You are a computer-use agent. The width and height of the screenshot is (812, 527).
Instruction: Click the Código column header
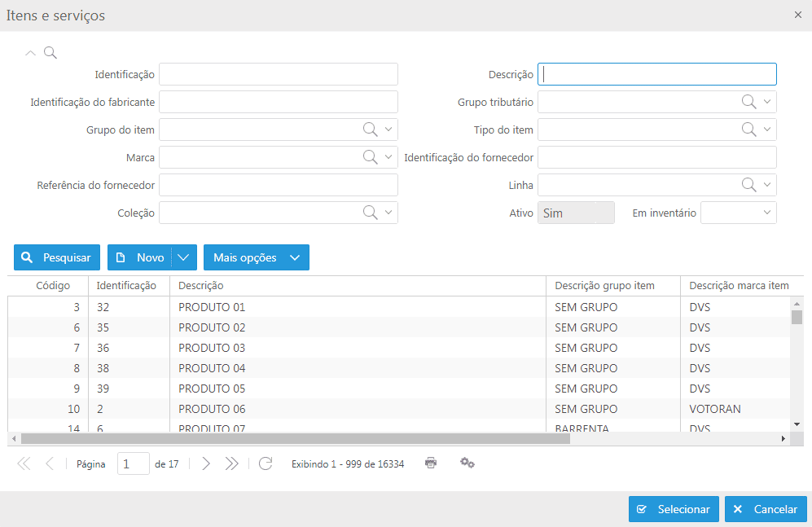[53, 286]
